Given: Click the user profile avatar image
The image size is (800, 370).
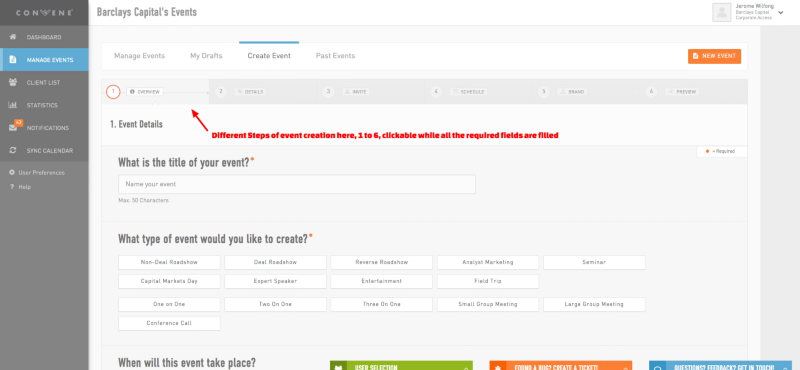Looking at the screenshot, I should coord(721,13).
